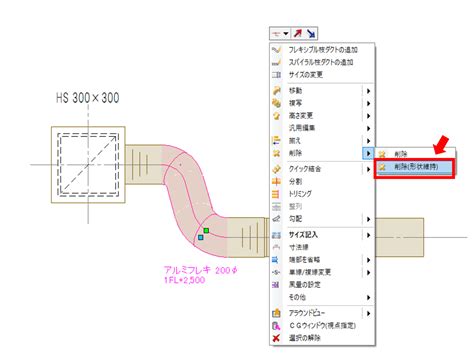This screenshot has width=474, height=362.
Task: Click the green grip handle on the duct
Action: tap(206, 230)
